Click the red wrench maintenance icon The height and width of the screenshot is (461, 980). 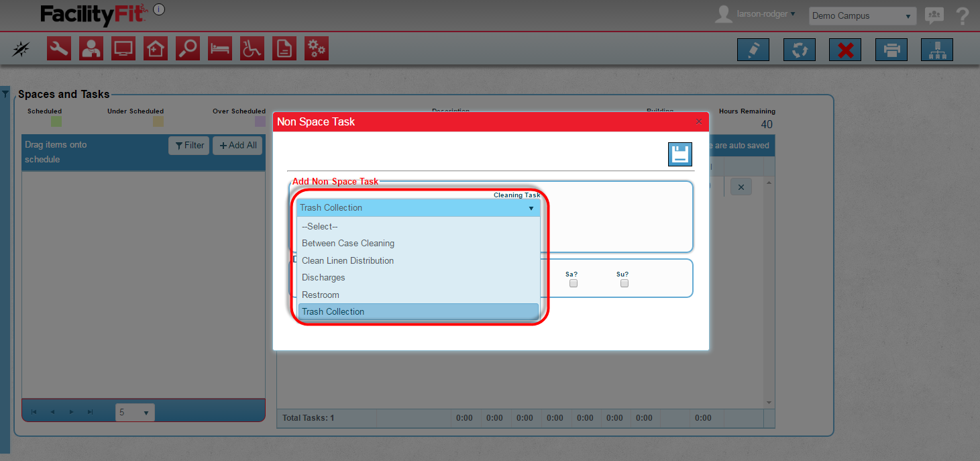pos(59,49)
